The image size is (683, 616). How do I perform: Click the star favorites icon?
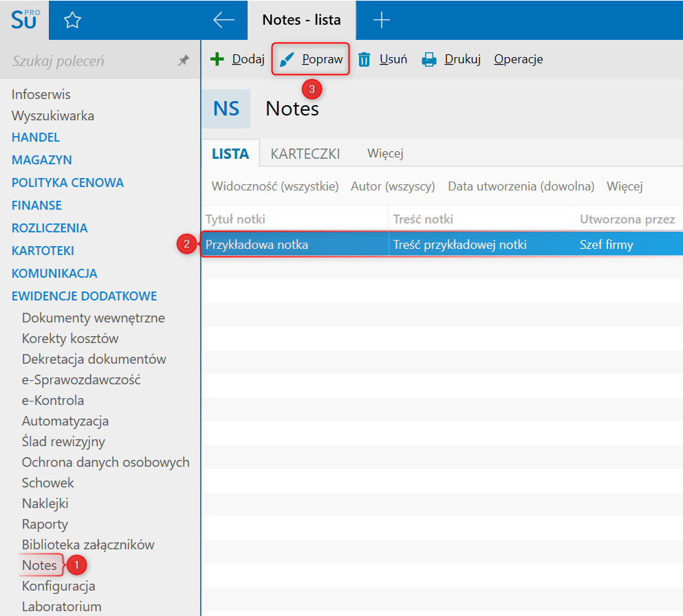(72, 21)
